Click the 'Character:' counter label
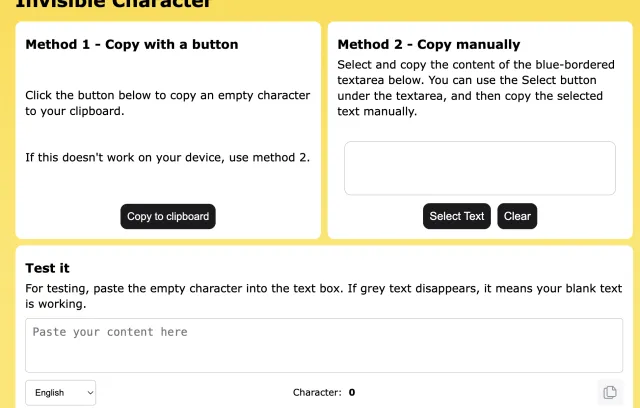Image resolution: width=640 pixels, height=408 pixels. 317,392
